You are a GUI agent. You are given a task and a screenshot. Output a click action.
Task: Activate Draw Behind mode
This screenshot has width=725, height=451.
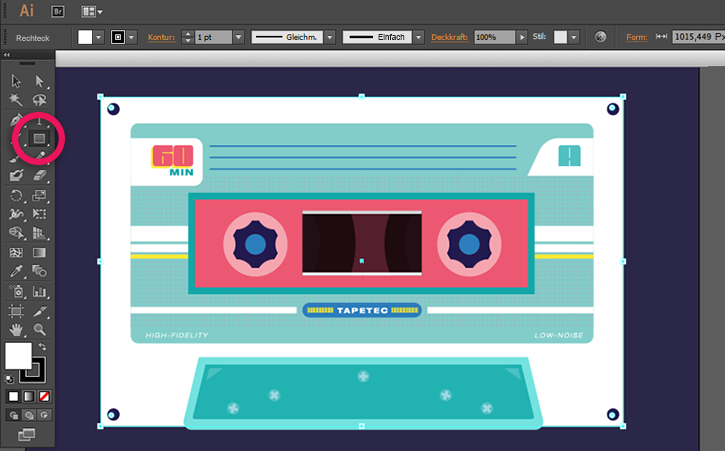tap(29, 415)
